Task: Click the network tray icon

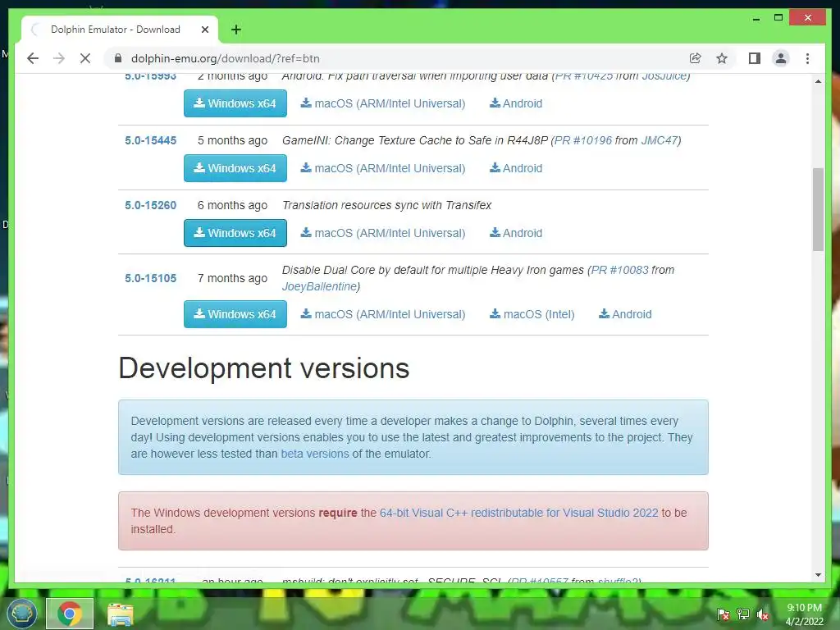Action: pyautogui.click(x=743, y=614)
